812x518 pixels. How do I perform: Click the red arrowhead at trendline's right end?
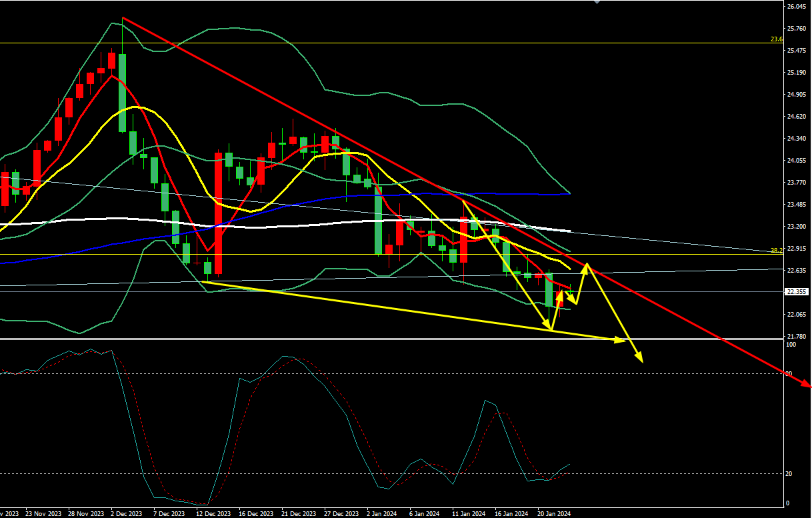pyautogui.click(x=807, y=384)
